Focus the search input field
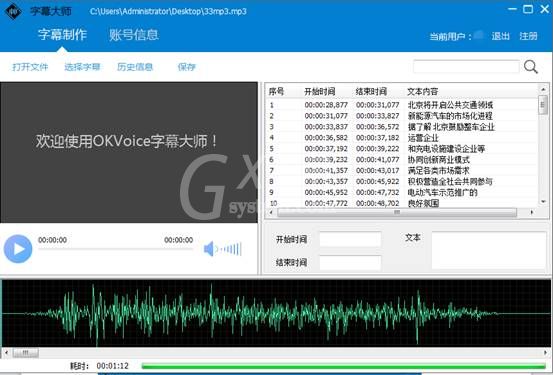This screenshot has height=375, width=553. [x=466, y=66]
